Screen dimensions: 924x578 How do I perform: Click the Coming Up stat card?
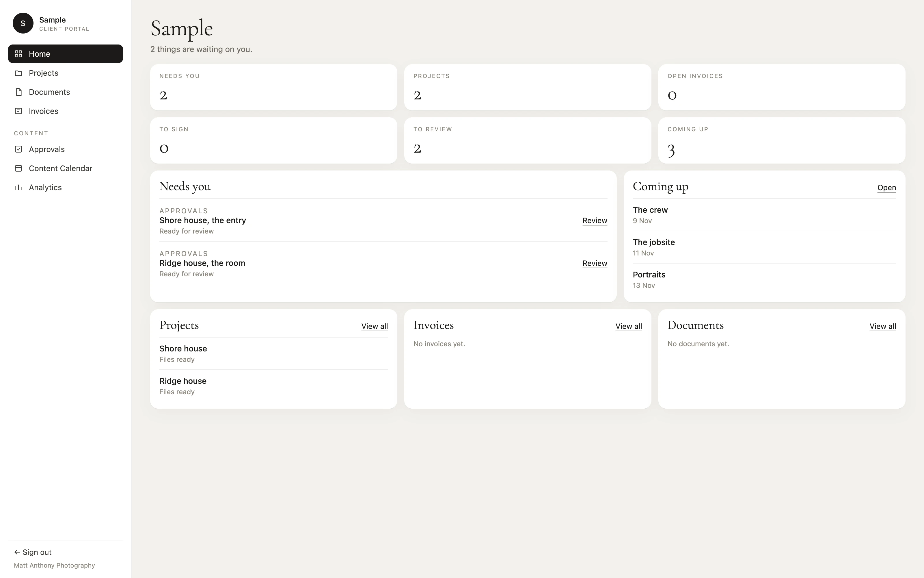point(782,141)
